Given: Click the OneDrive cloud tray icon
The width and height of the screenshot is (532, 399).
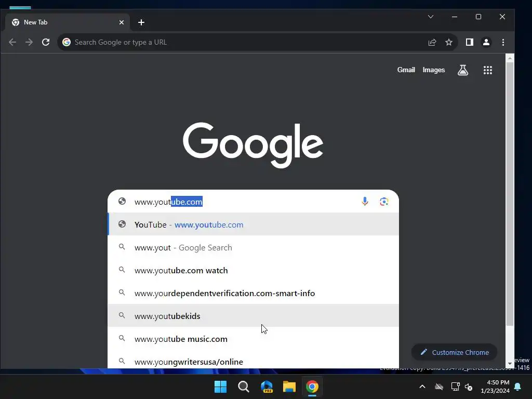Looking at the screenshot, I should [439, 387].
